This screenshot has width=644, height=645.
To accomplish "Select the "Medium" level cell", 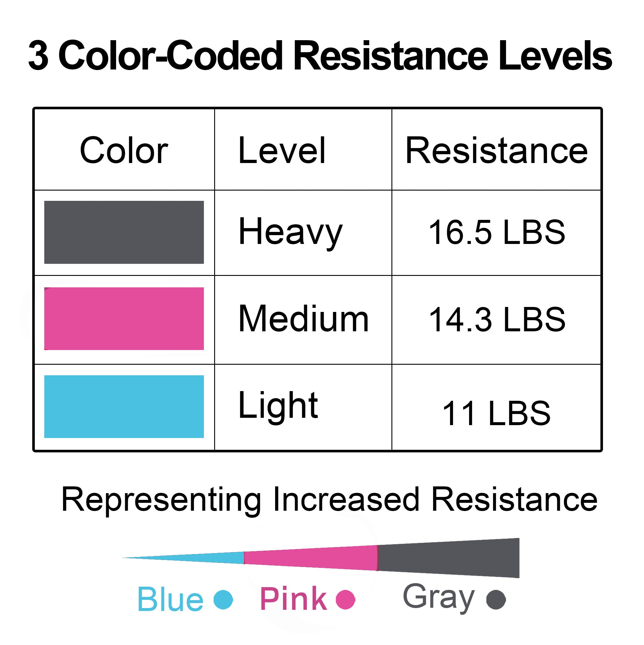I will point(303,319).
